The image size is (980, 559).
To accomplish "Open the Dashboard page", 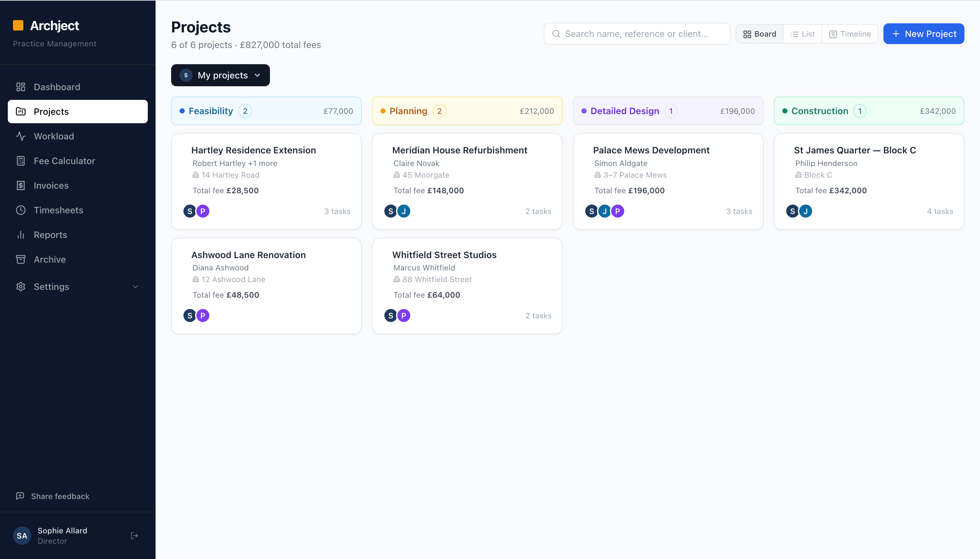I will point(77,87).
